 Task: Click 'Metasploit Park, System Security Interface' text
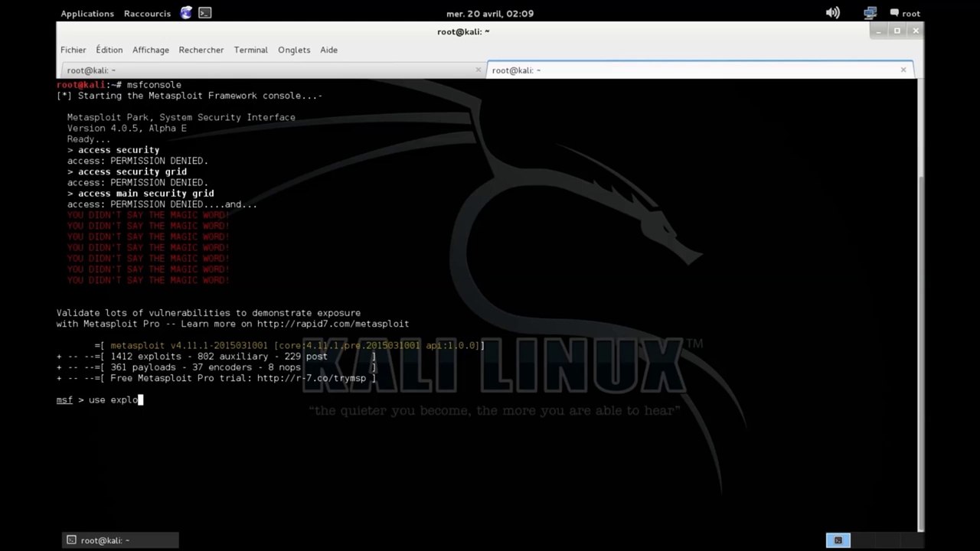181,118
